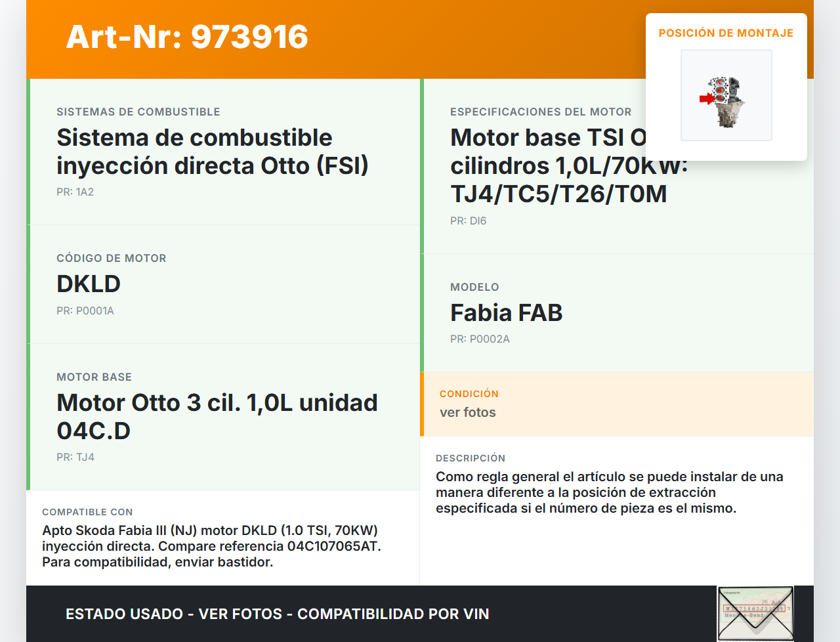Image resolution: width=840 pixels, height=642 pixels.
Task: Click the 'ver fotos' condition value
Action: 468,413
